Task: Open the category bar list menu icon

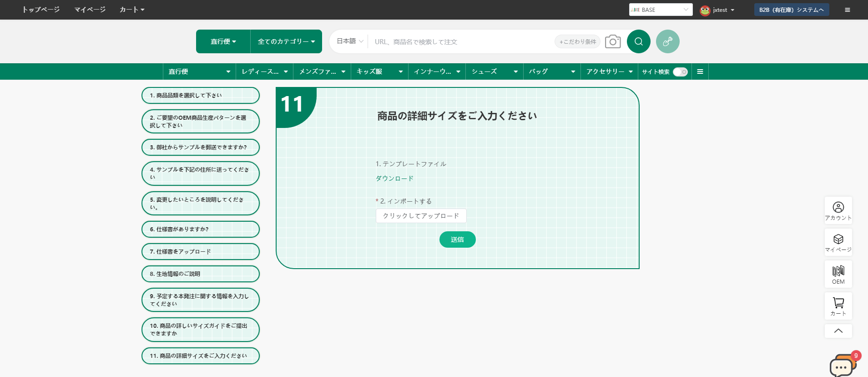Action: click(x=700, y=71)
